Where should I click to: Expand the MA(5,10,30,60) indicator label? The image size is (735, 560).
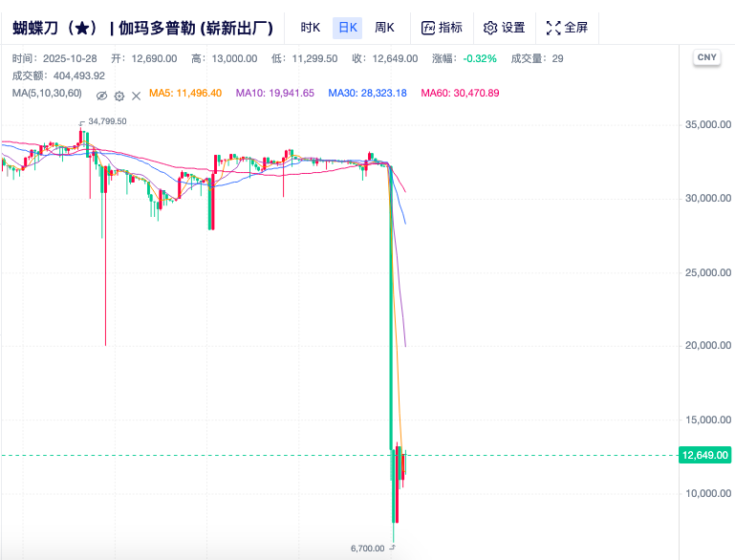point(47,94)
